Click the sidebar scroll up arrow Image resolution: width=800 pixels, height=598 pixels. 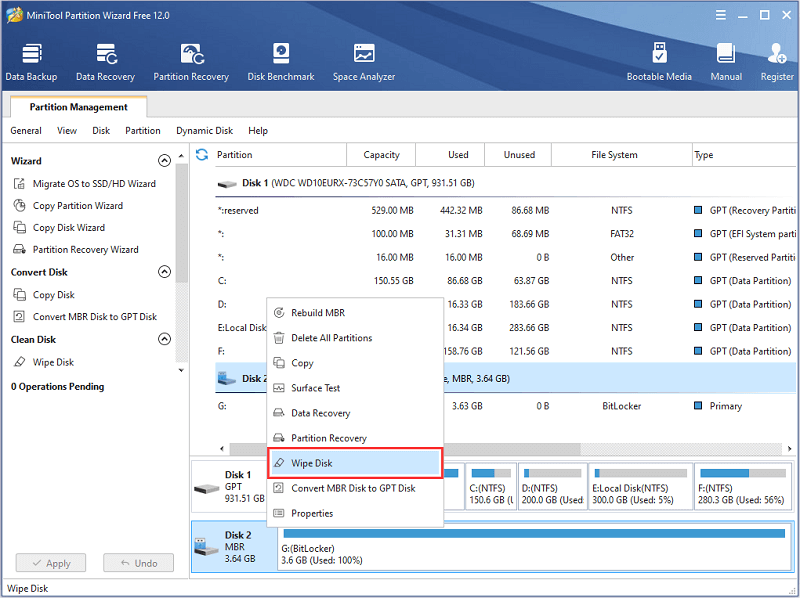[181, 155]
